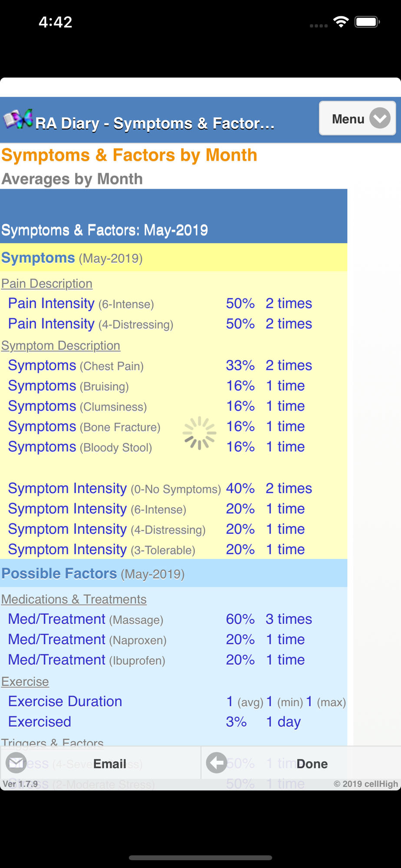This screenshot has height=868, width=401.
Task: Tap the loading spinner indicator
Action: [x=199, y=433]
